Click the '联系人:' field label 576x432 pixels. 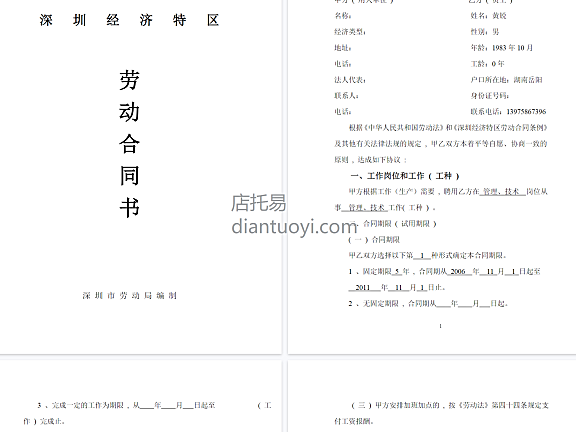346,96
